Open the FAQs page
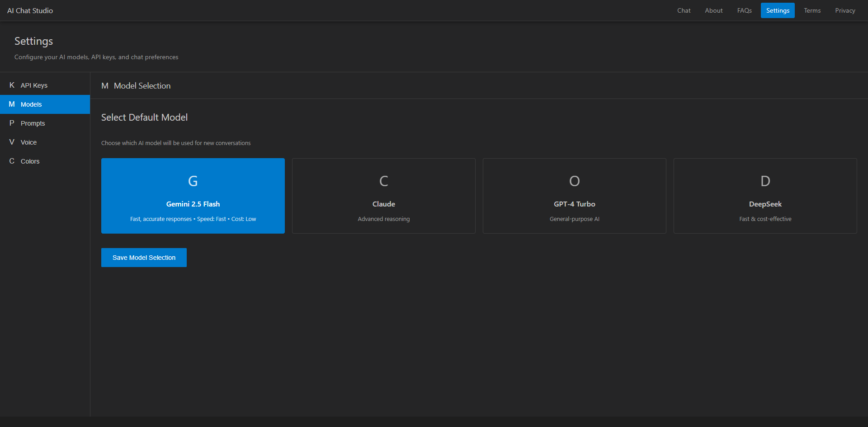868x427 pixels. [744, 10]
